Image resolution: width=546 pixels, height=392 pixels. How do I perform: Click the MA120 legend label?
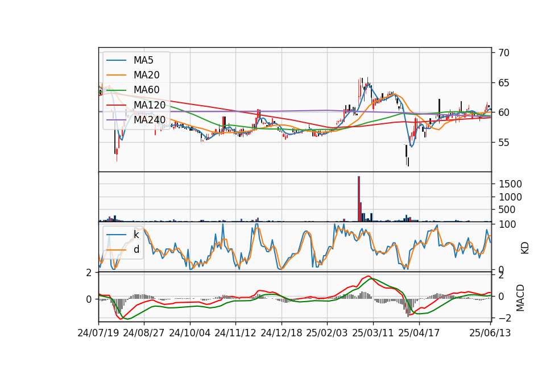(150, 105)
